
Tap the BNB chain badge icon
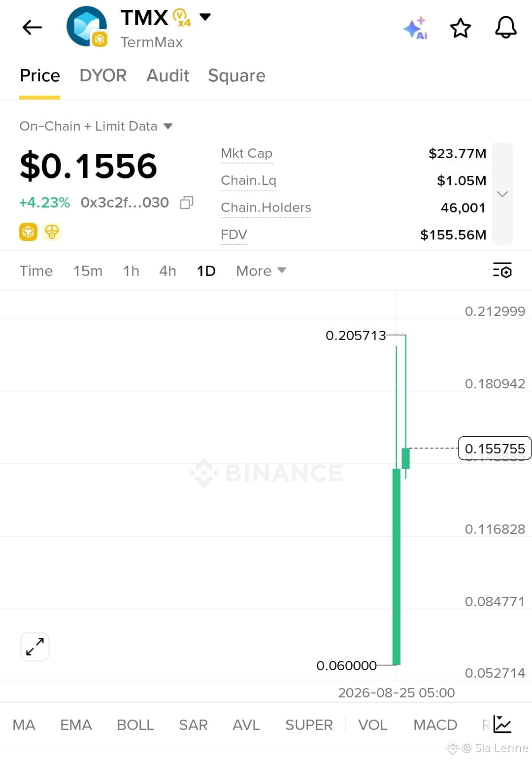[28, 232]
